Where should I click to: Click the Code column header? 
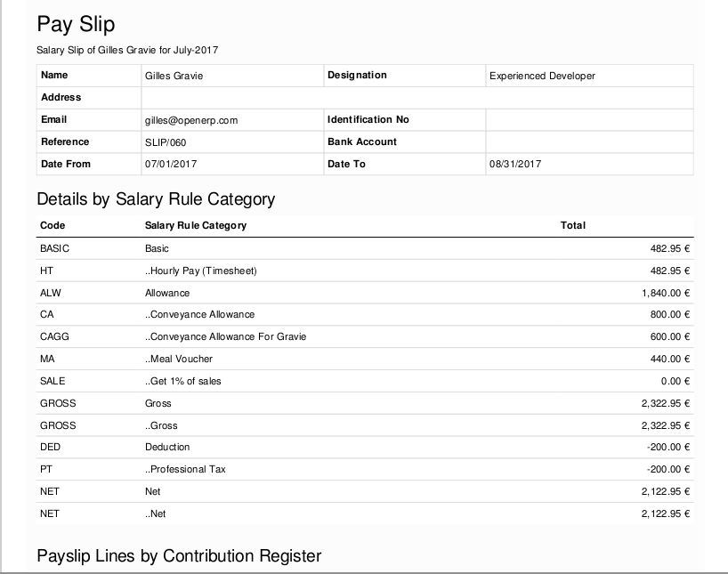pyautogui.click(x=53, y=226)
